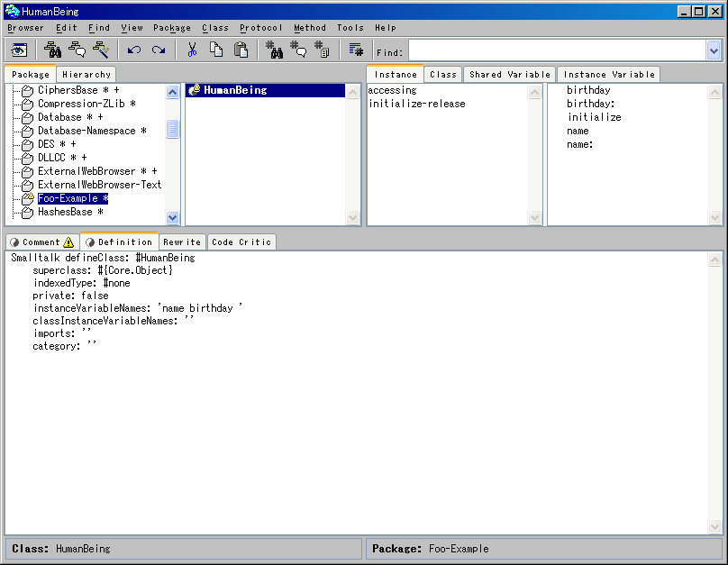
Task: Select the birthday: setter method
Action: [x=590, y=104]
